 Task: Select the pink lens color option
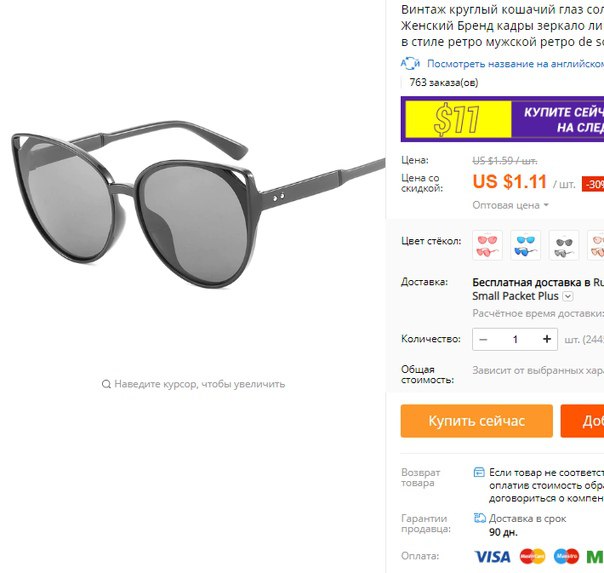(487, 246)
